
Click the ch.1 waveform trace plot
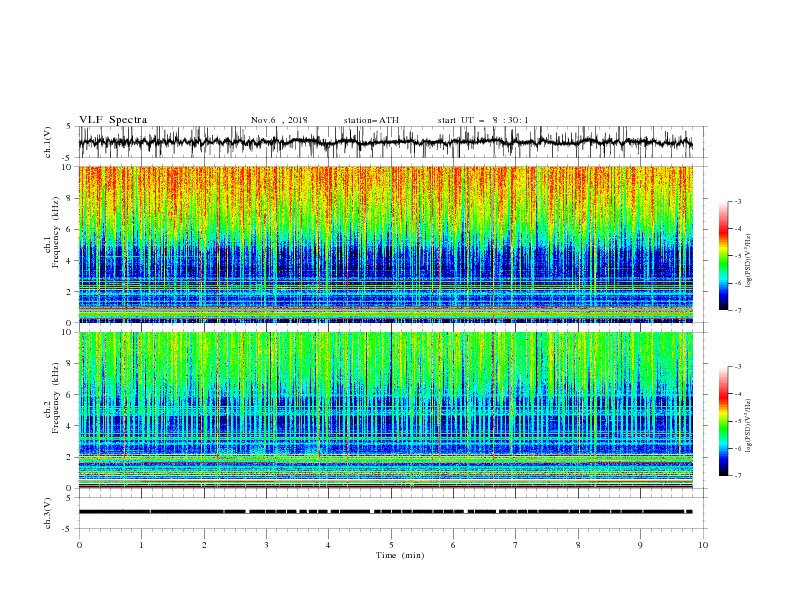tap(386, 142)
